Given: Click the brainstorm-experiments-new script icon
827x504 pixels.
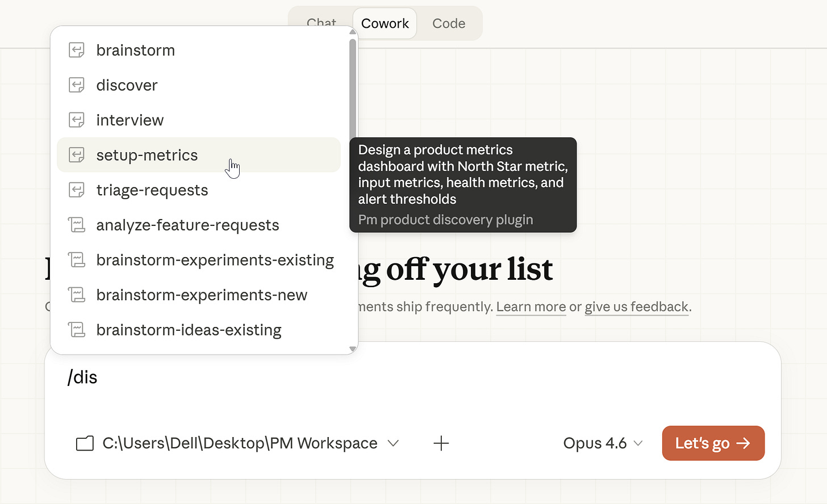Looking at the screenshot, I should [77, 295].
